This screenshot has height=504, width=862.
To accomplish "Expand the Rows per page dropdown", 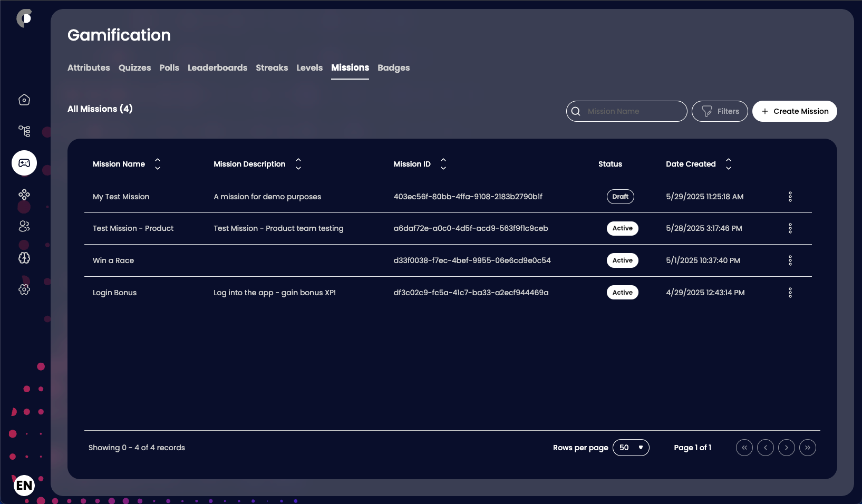I will coord(631,448).
